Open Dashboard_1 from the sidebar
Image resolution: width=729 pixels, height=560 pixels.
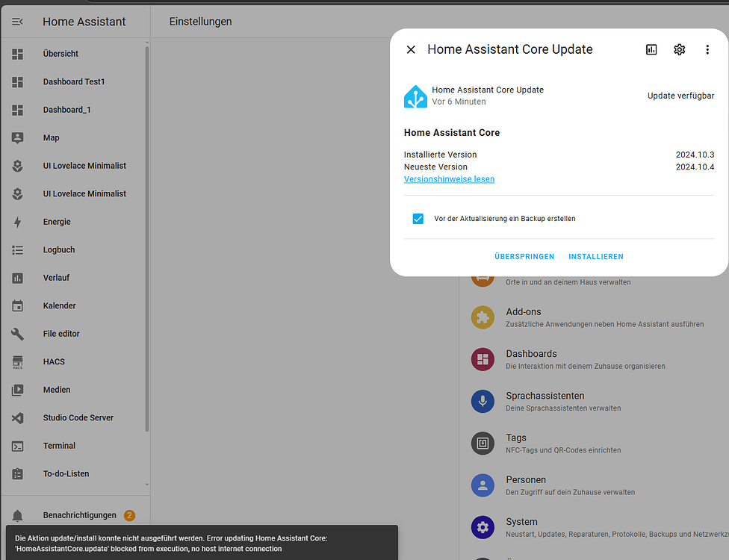[x=67, y=110]
